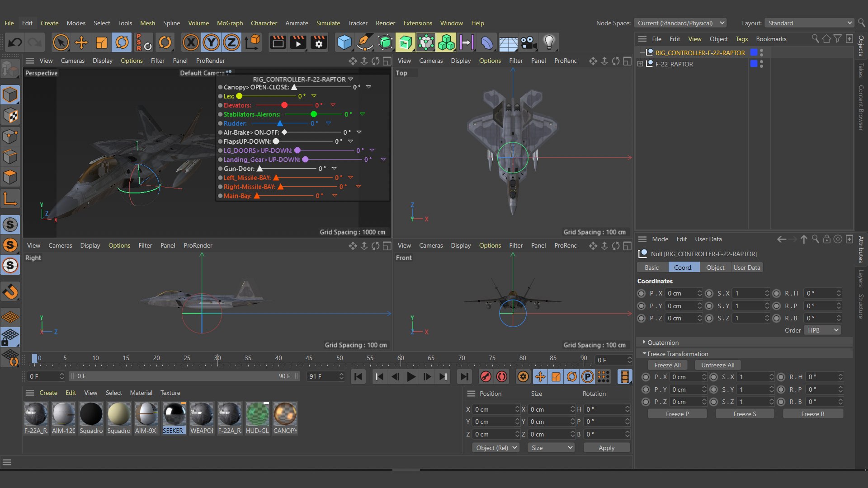Add a Cube primitive object
Viewport: 868px width, 488px height.
pos(344,43)
